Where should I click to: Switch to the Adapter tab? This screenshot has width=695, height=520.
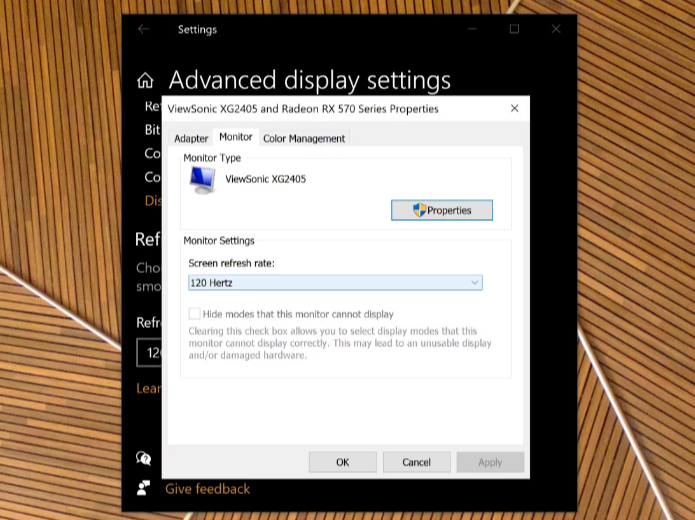(191, 138)
